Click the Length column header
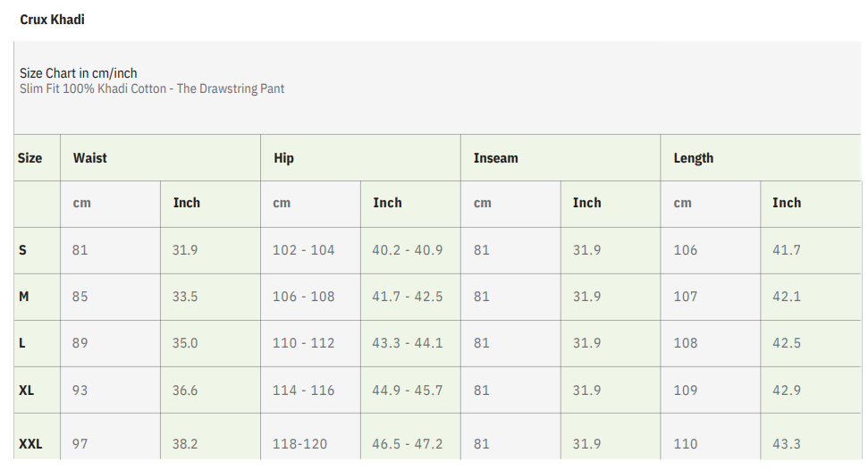The height and width of the screenshot is (470, 868). coord(693,158)
